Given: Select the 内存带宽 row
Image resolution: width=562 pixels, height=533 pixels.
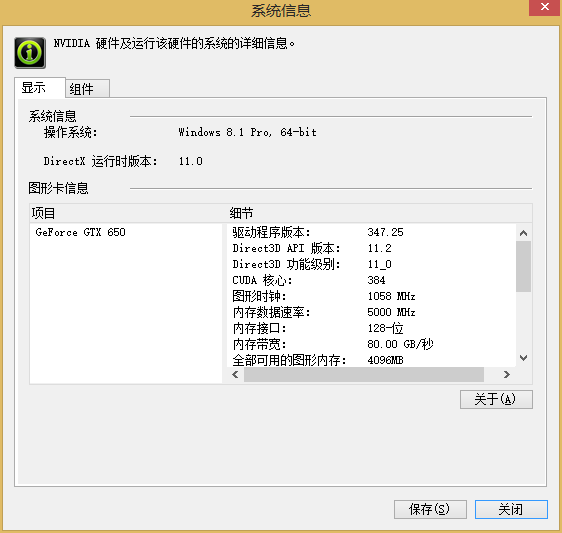Looking at the screenshot, I should 371,344.
